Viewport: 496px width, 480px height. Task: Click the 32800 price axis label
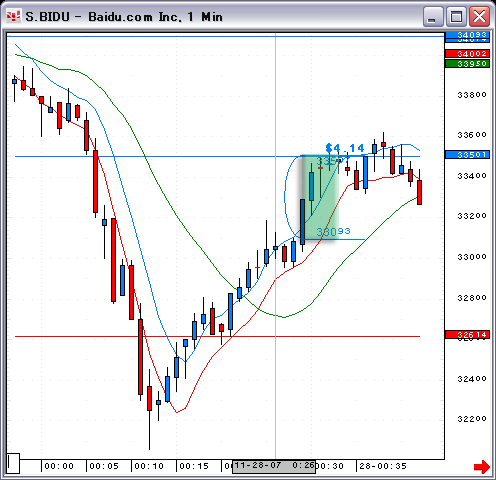(x=472, y=297)
